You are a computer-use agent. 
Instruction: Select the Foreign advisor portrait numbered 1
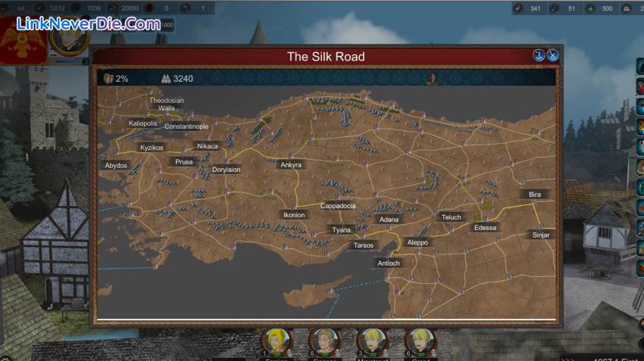pyautogui.click(x=276, y=341)
